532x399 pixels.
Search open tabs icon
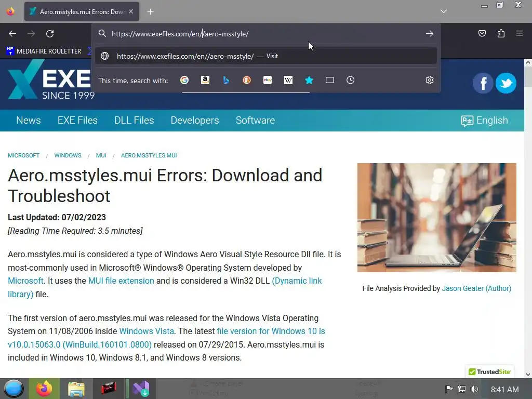point(330,80)
